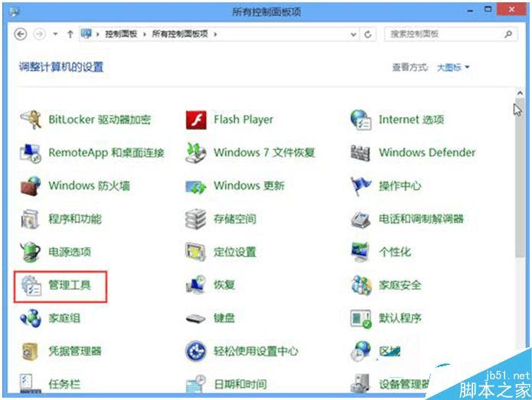Click the 电话和调制解调器 text link
532x400 pixels.
[x=421, y=219]
